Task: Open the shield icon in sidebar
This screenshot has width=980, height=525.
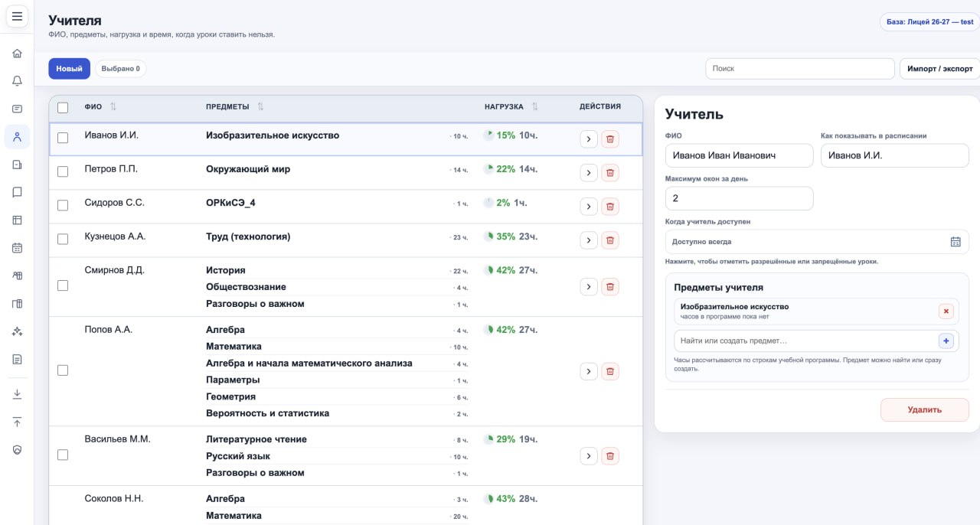Action: point(17,450)
